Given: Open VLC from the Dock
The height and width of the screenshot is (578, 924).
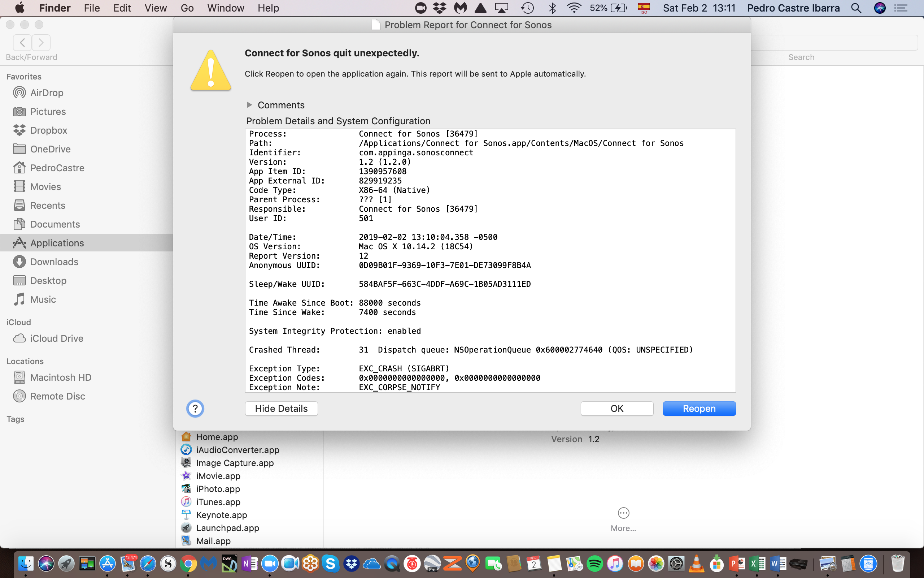Looking at the screenshot, I should tap(697, 564).
